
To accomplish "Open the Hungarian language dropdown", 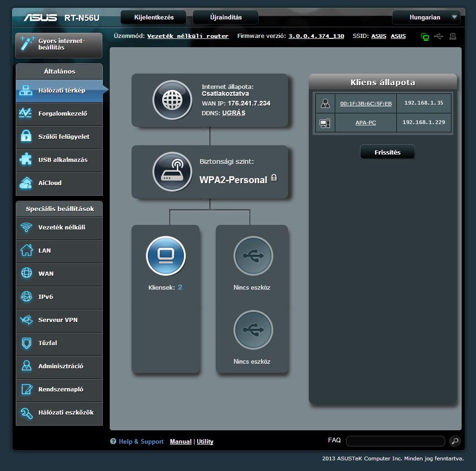I will 426,17.
